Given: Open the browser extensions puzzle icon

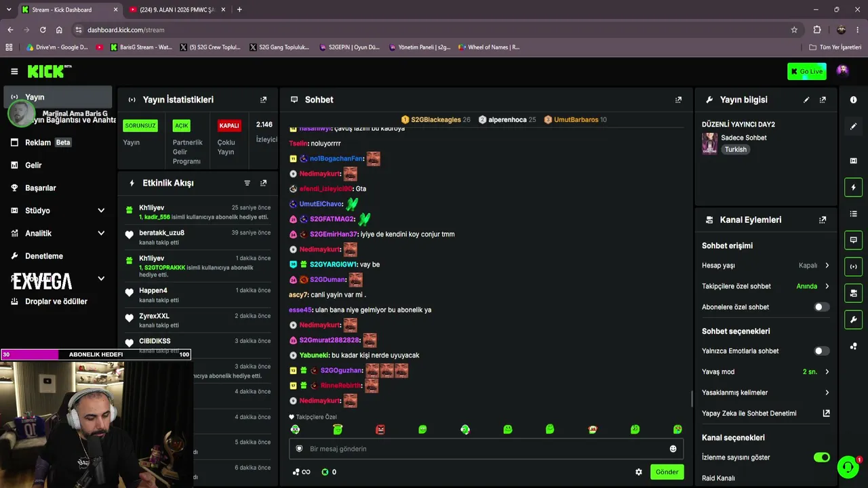Looking at the screenshot, I should 817,30.
